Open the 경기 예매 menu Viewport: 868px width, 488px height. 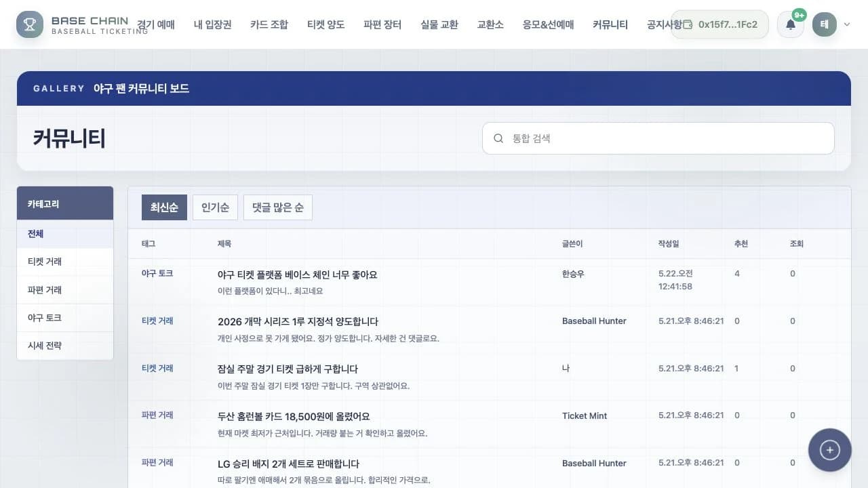coord(156,24)
